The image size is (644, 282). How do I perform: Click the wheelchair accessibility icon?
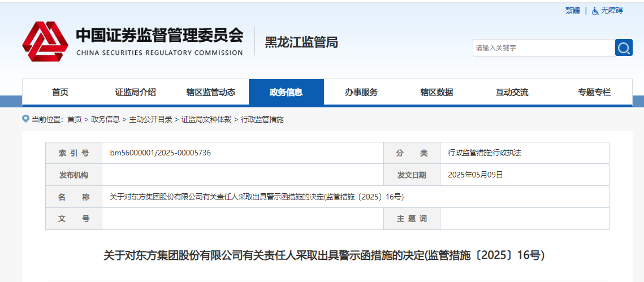tap(595, 11)
